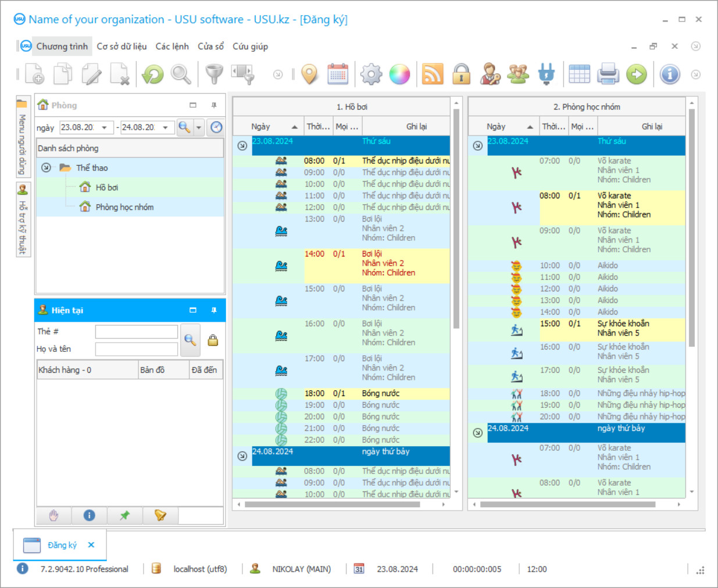Click the blue plug connection icon
Screen dimensions: 718x588
(546, 74)
